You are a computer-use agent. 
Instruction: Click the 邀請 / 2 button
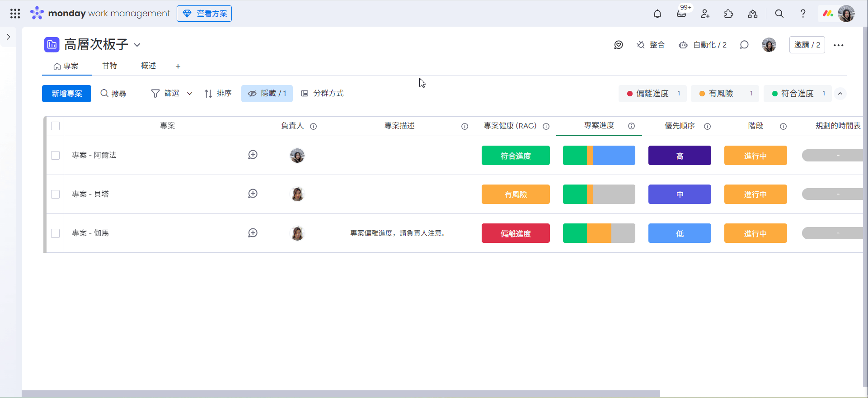[x=807, y=45]
